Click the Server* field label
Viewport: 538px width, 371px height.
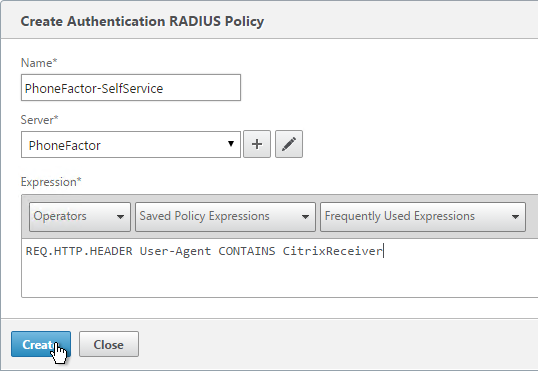click(x=39, y=120)
